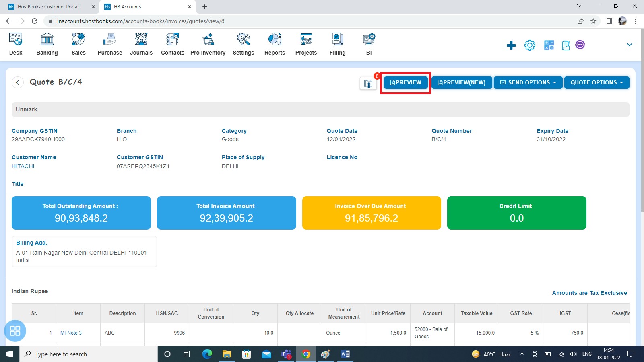Go back using the Quote back arrow
Image resolution: width=644 pixels, height=362 pixels.
[17, 82]
